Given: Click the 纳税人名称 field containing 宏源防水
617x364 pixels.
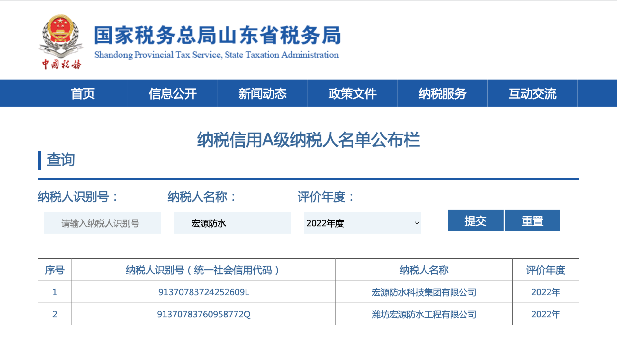Looking at the screenshot, I should pos(233,223).
